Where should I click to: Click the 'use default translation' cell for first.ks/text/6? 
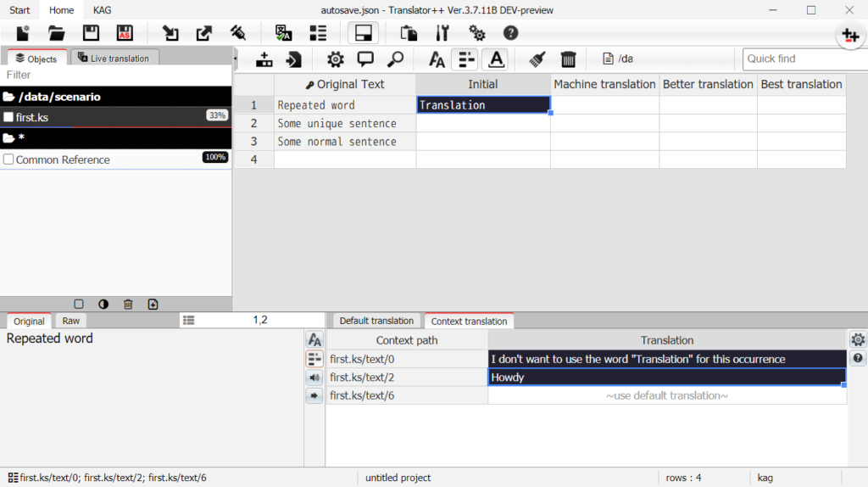point(667,395)
